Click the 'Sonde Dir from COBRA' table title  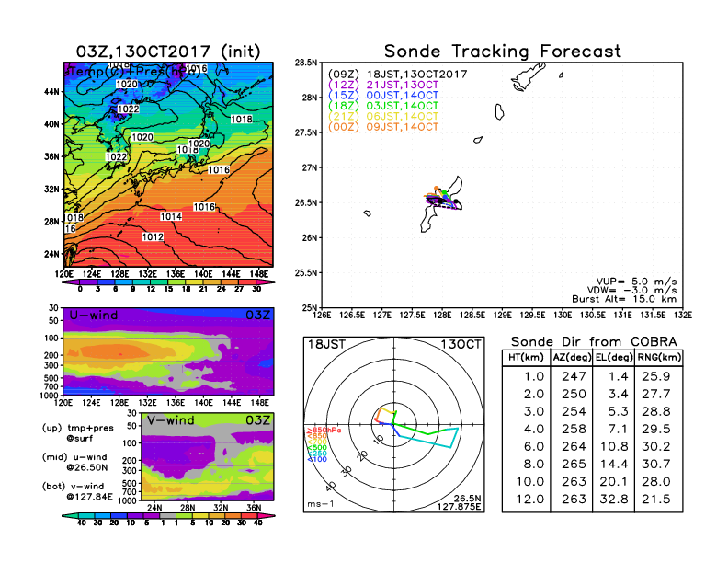594,342
